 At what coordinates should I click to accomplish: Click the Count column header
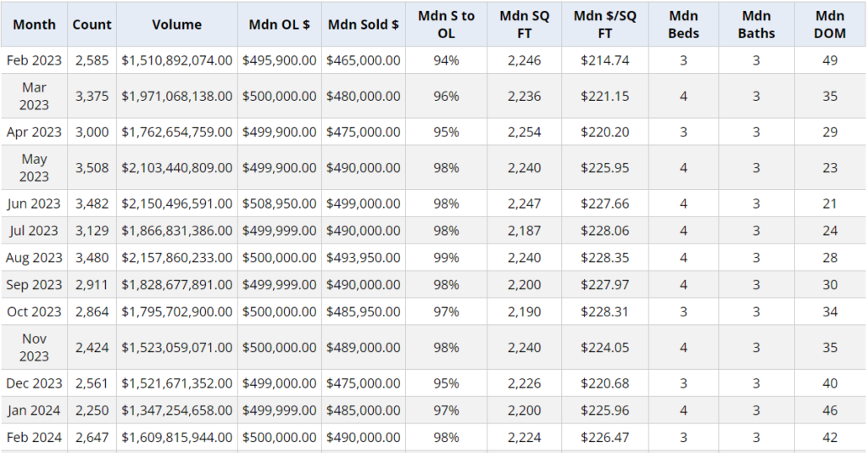92,25
